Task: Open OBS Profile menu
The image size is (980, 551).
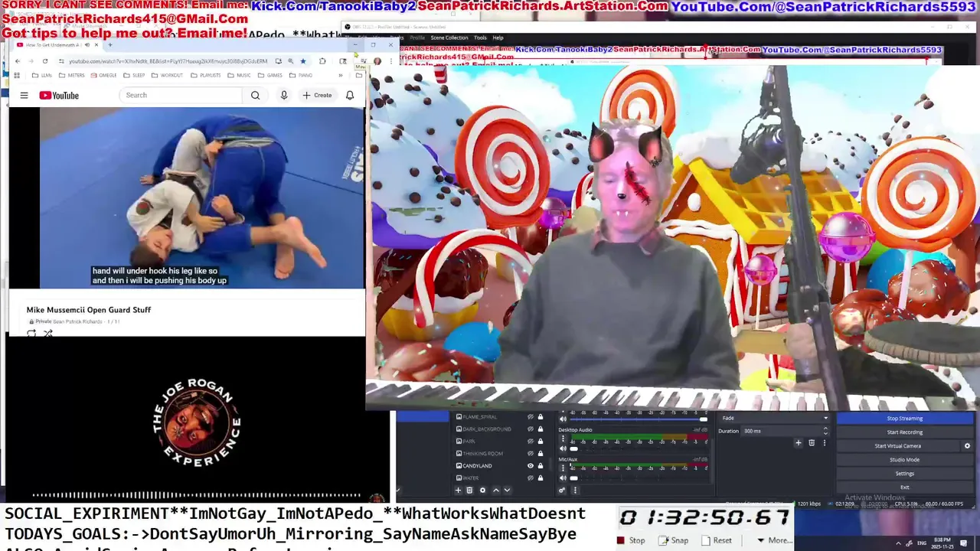Action: (417, 37)
